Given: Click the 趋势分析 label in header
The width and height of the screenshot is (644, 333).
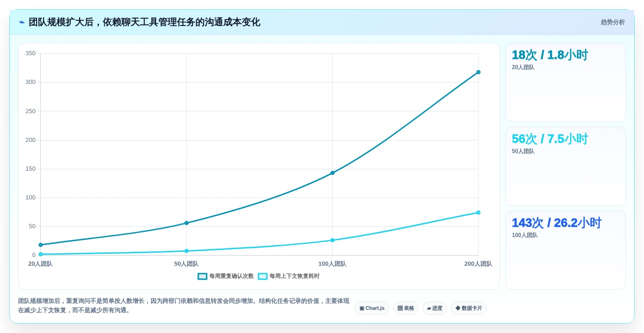Looking at the screenshot, I should [612, 22].
